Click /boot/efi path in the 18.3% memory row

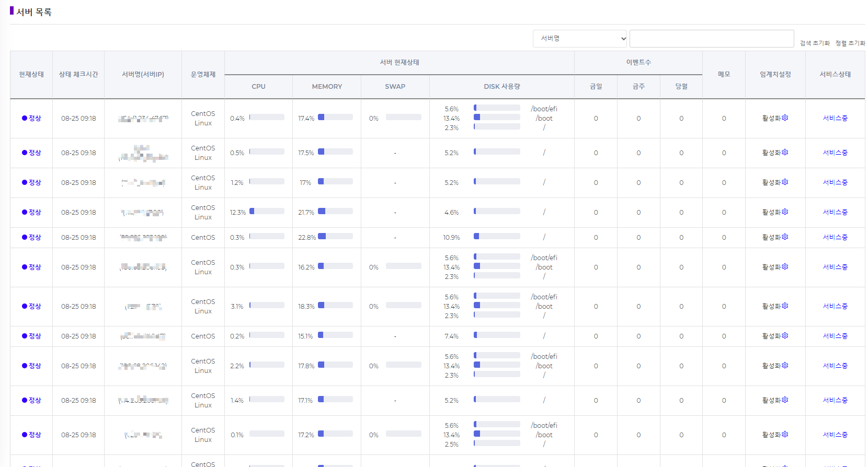point(544,297)
